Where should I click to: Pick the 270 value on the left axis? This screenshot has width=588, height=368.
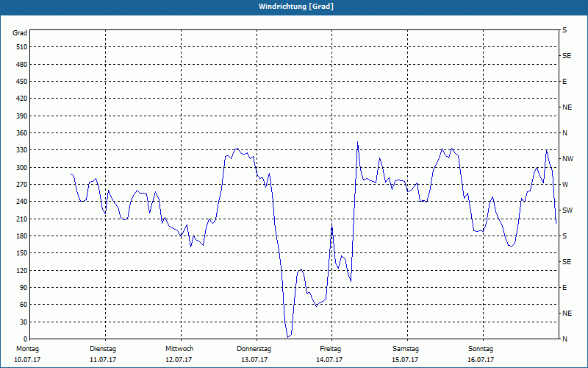[x=22, y=185]
